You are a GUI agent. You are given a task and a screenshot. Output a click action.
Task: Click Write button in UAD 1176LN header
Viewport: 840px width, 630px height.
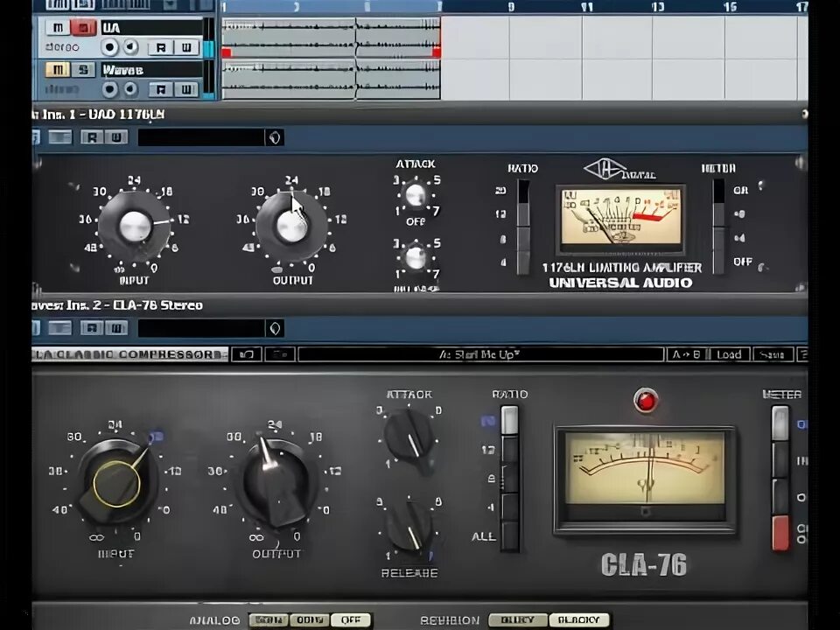pos(116,137)
